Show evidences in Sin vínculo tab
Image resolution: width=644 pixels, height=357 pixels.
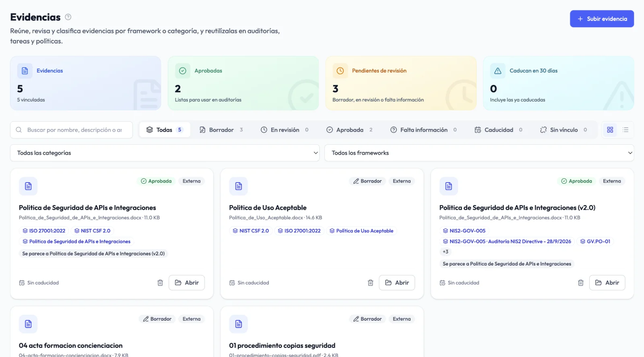[x=563, y=130]
